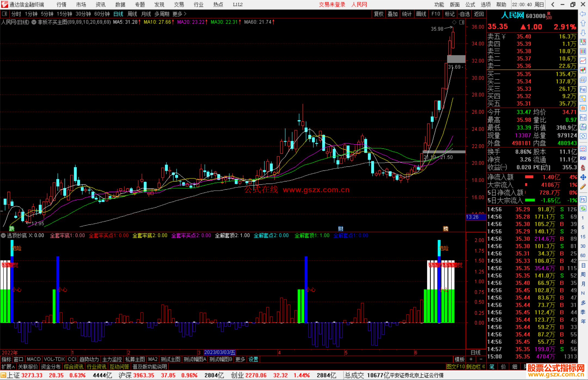Open the 选项 menu

(486, 5)
